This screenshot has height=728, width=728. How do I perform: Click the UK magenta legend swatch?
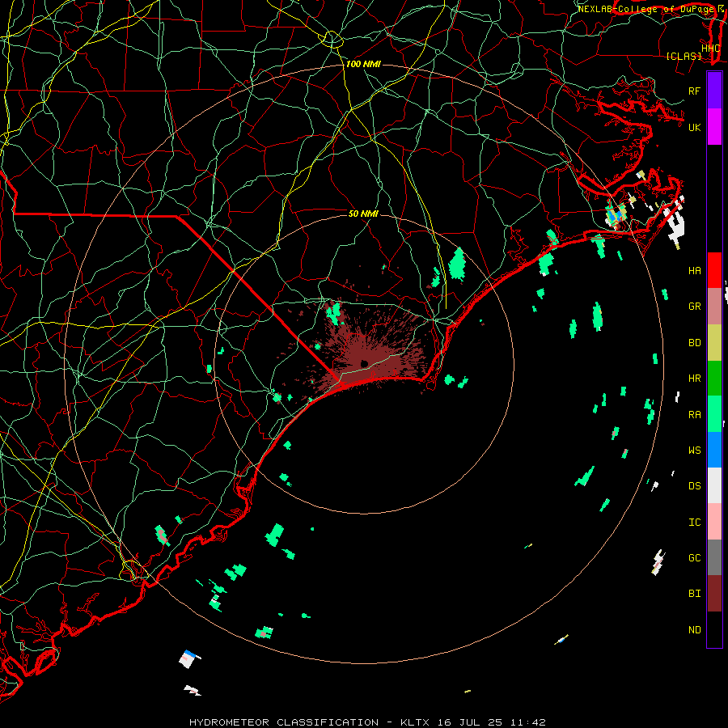[714, 127]
